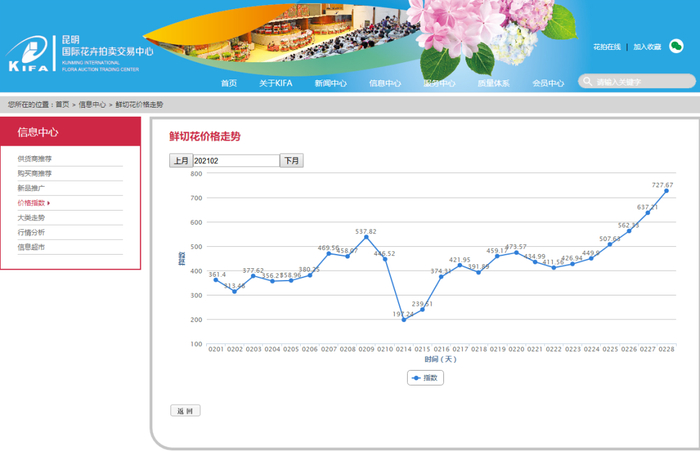
Task: Select 价格指数 in sidebar
Action: [x=31, y=203]
